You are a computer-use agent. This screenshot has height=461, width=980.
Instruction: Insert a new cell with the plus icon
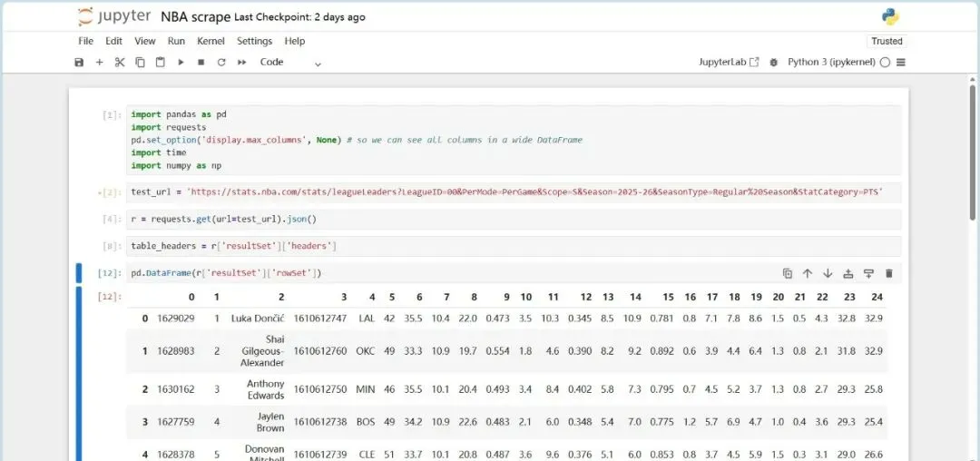(100, 62)
